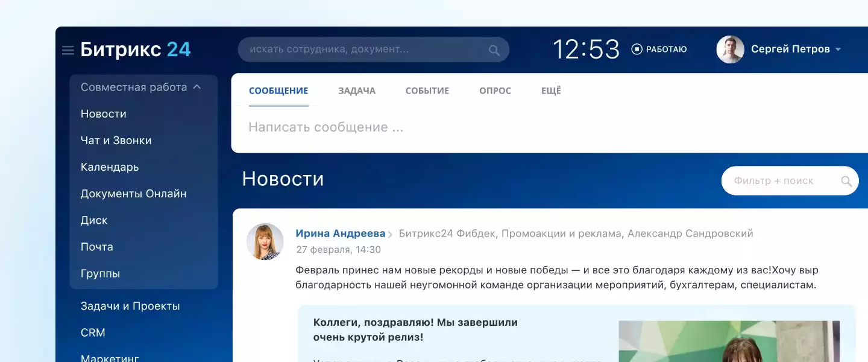The width and height of the screenshot is (868, 362).
Task: Switch to the ЗАДАЧА tab
Action: point(356,91)
